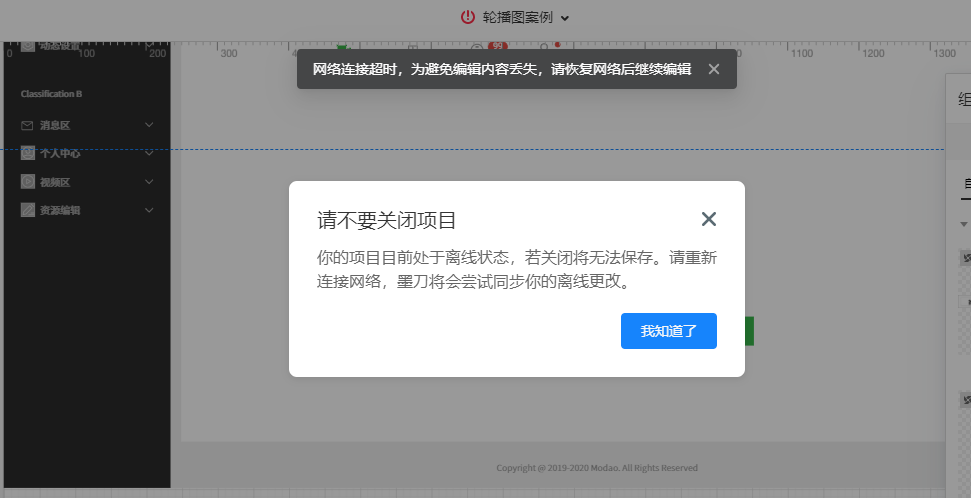This screenshot has width=971, height=498.
Task: Click the 个人中心 user icon
Action: (x=27, y=153)
